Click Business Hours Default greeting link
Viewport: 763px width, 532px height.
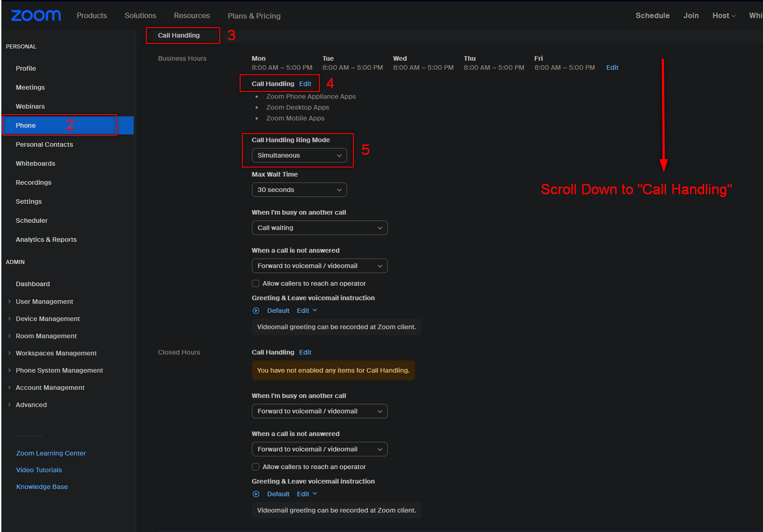(x=278, y=311)
